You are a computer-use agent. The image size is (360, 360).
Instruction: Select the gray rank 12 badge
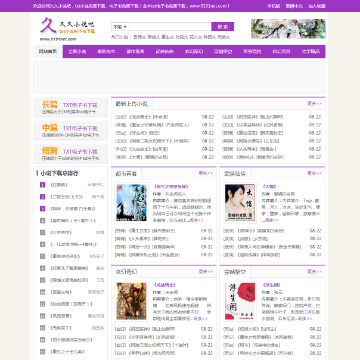(42, 316)
